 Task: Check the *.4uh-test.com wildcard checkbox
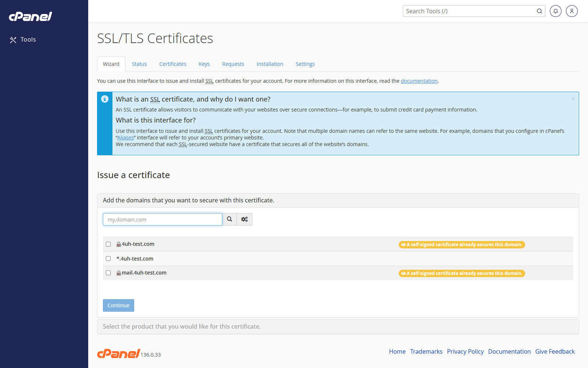108,258
